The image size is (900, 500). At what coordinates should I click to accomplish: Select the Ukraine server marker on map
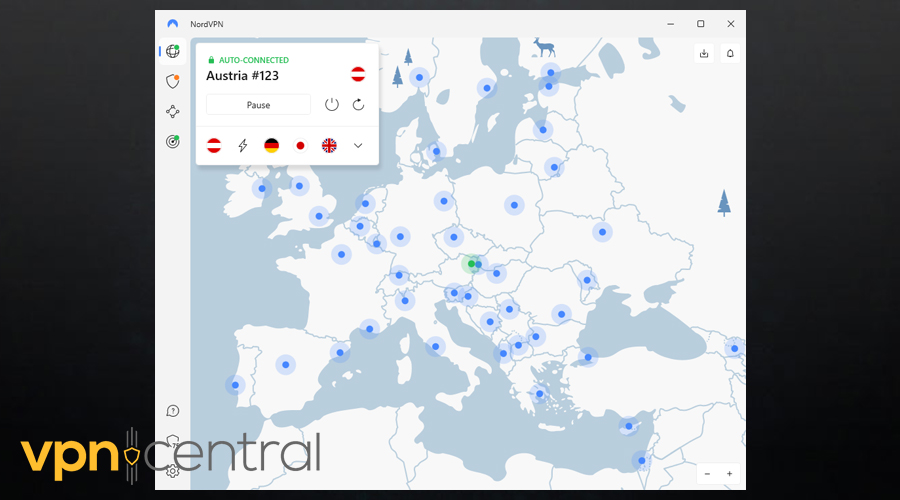(x=602, y=232)
